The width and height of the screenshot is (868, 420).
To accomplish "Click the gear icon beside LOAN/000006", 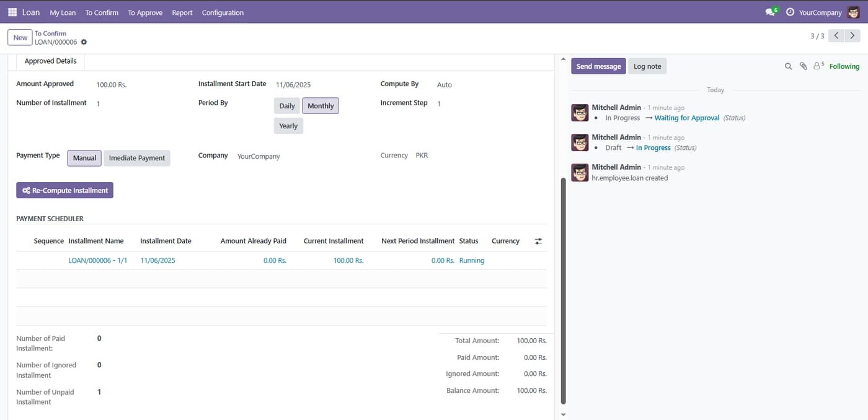I will [84, 42].
